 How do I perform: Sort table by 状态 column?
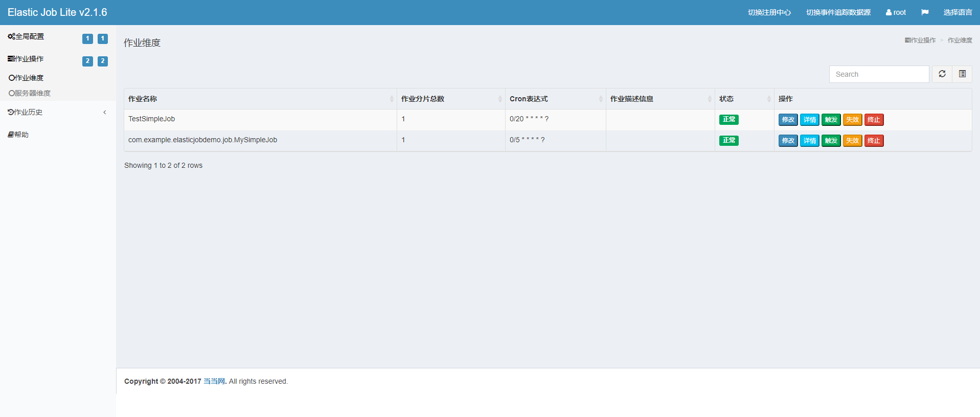coord(744,99)
